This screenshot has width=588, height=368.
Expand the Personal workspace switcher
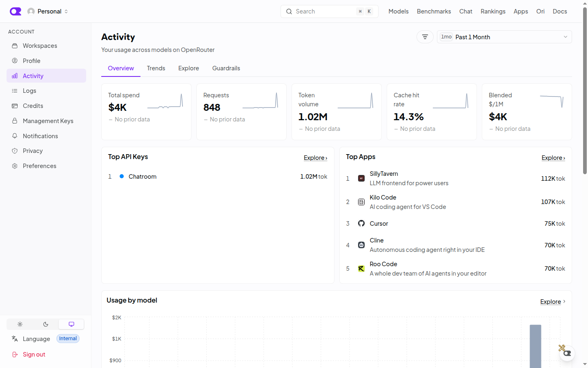tap(48, 11)
